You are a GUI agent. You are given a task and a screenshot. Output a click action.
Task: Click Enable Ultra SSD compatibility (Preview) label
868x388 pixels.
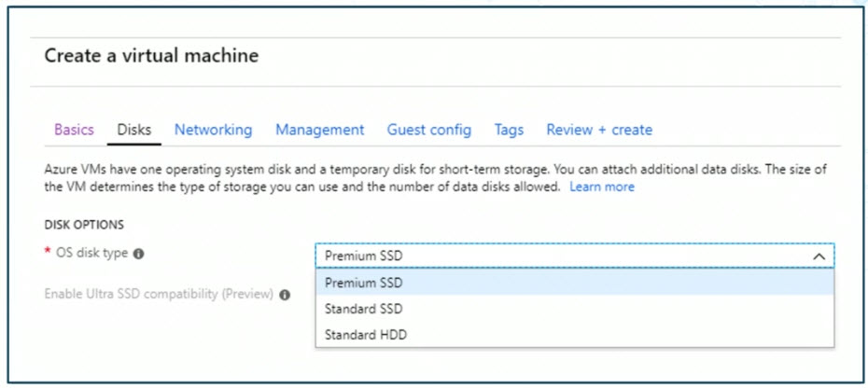[159, 294]
